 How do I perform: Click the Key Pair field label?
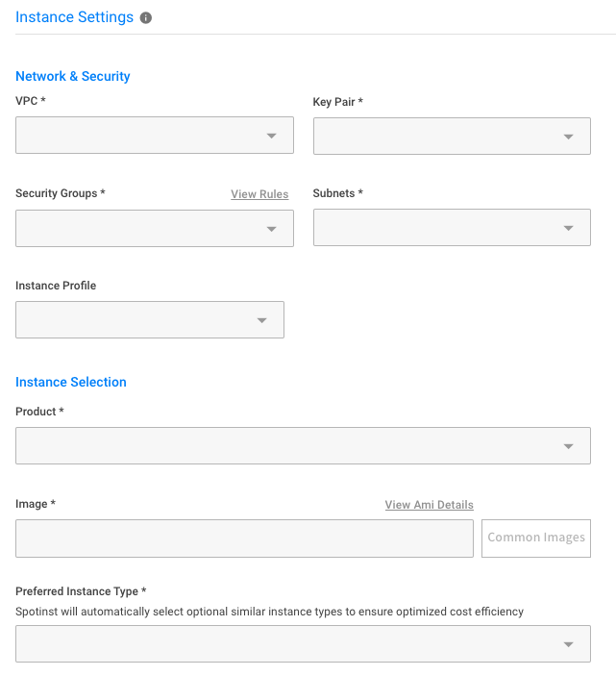(337, 101)
